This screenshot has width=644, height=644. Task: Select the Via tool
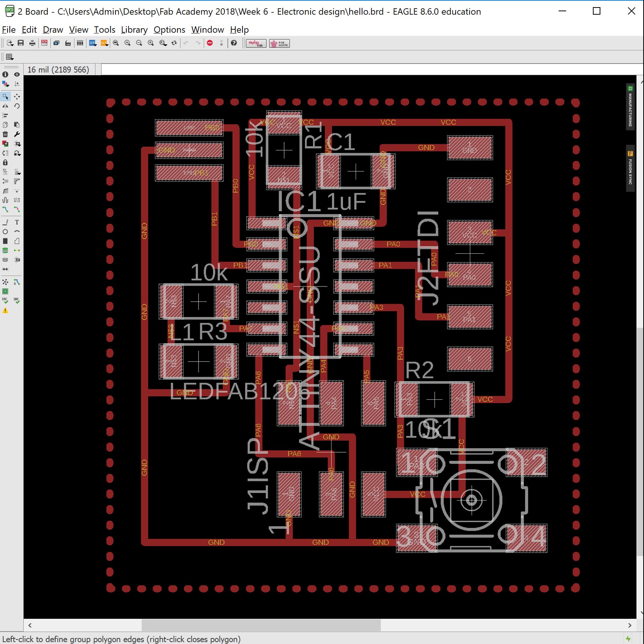coord(5,250)
